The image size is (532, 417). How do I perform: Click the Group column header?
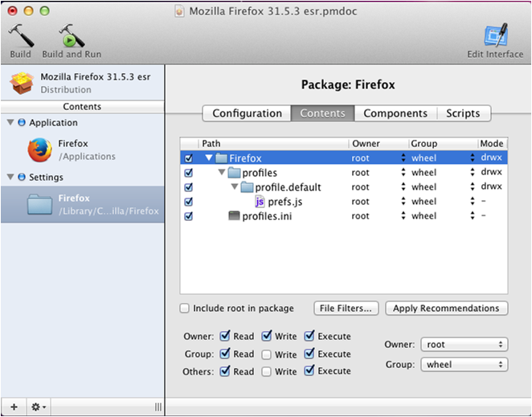coord(443,144)
